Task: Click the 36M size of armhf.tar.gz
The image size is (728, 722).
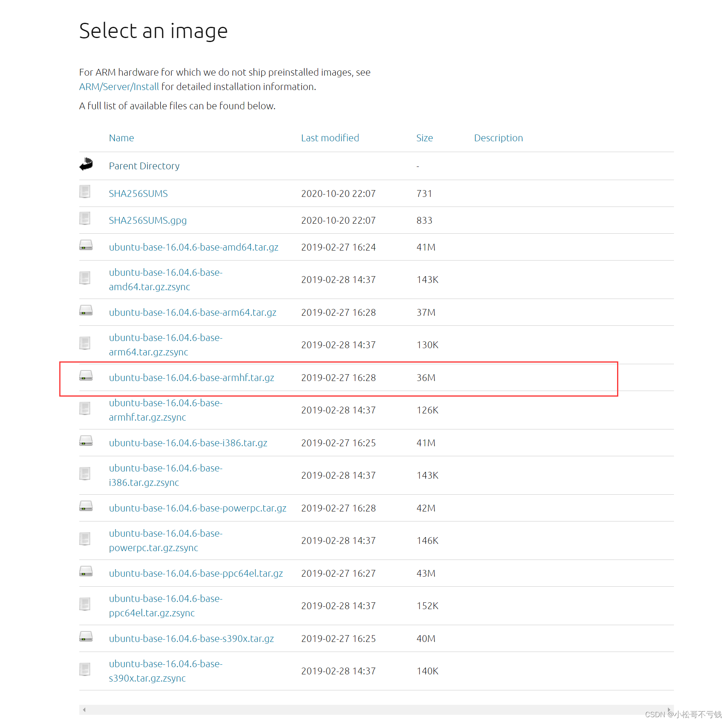Action: coord(426,378)
